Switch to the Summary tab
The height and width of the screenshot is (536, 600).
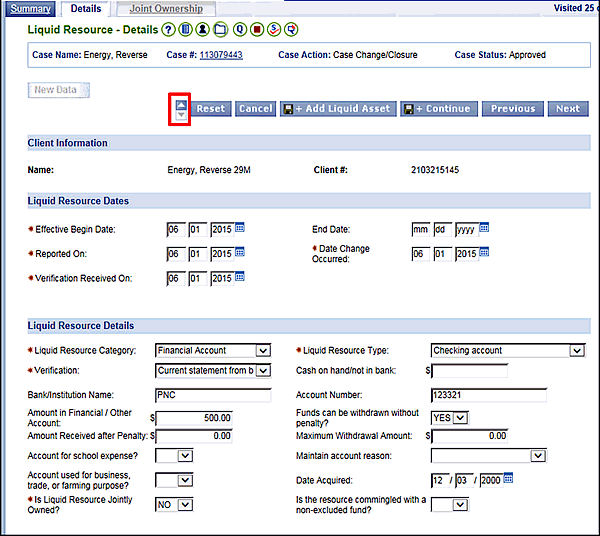click(x=29, y=8)
